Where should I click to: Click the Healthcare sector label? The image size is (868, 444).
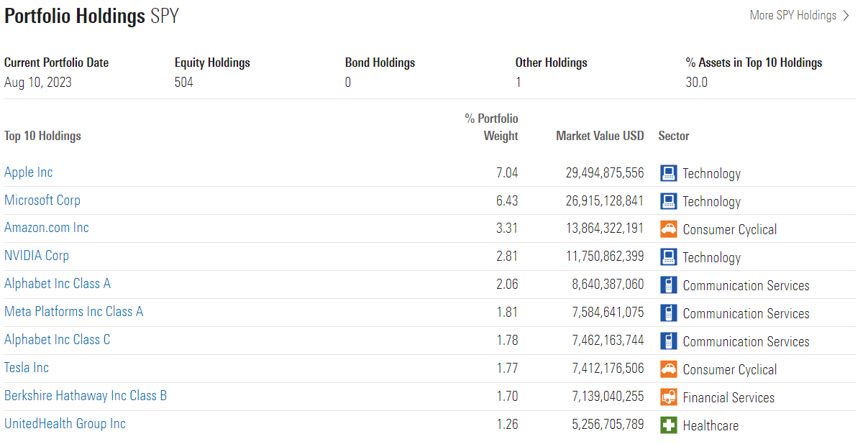[x=711, y=425]
